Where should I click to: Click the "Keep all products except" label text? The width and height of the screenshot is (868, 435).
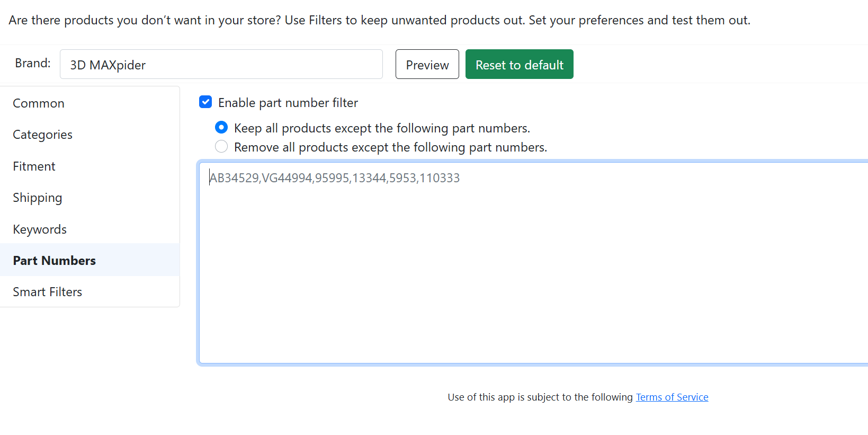click(x=381, y=128)
